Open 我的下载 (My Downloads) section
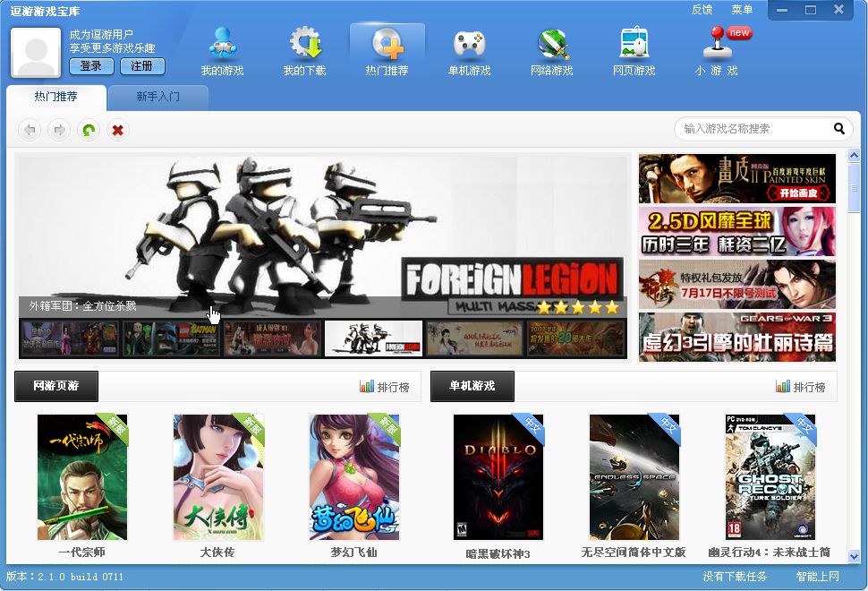 tap(304, 52)
